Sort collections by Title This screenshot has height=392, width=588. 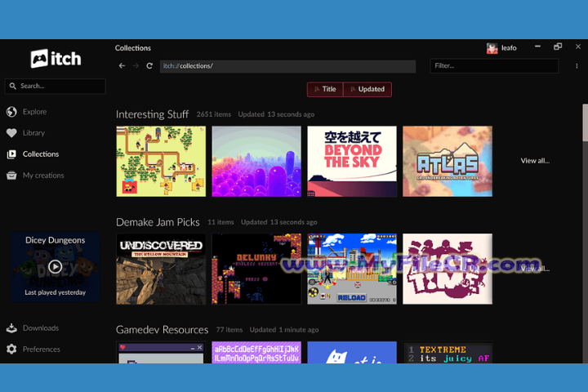point(325,89)
